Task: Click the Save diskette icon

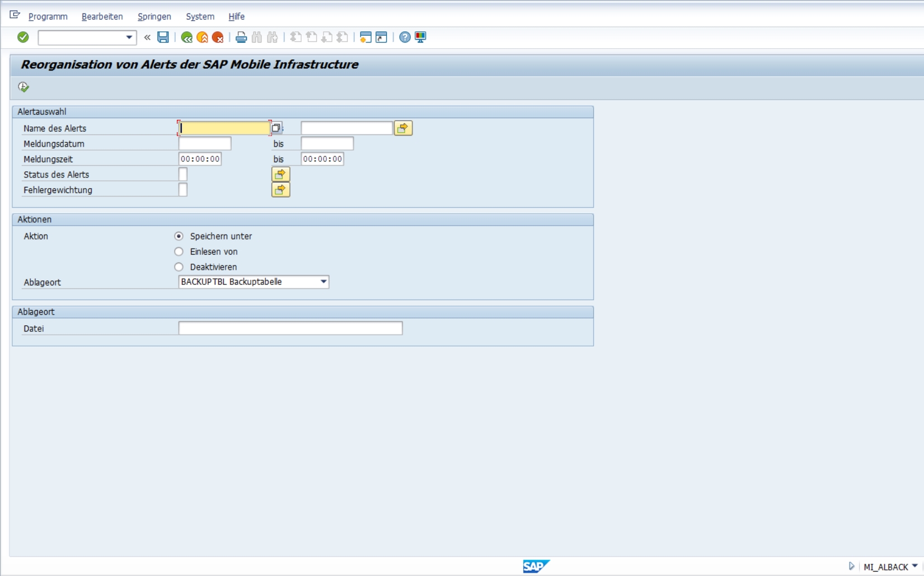Action: tap(163, 38)
